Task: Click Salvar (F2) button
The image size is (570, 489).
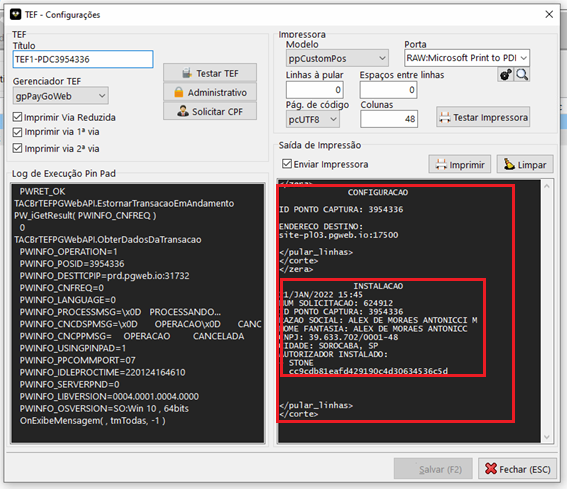Action: (x=433, y=469)
